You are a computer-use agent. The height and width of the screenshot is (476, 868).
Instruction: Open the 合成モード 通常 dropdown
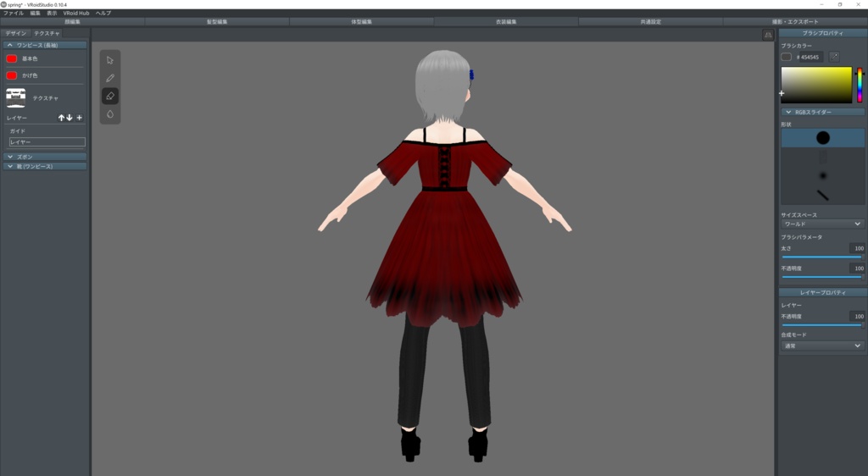822,346
